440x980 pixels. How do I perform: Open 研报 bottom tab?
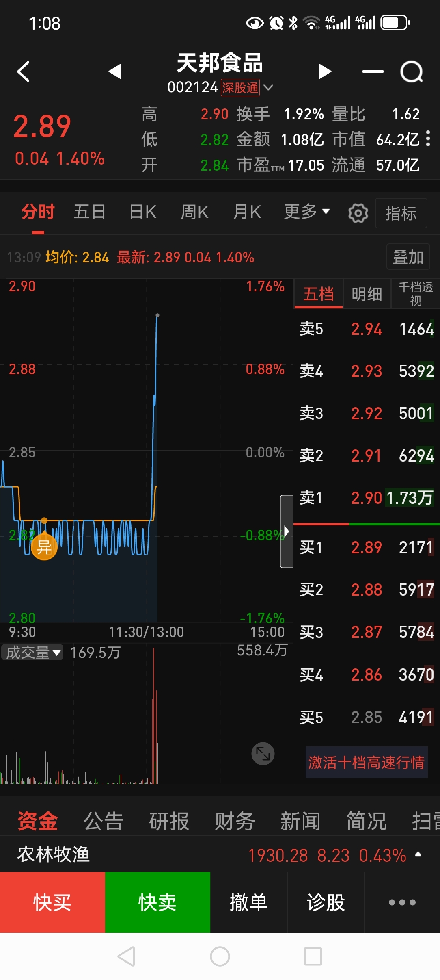click(169, 821)
